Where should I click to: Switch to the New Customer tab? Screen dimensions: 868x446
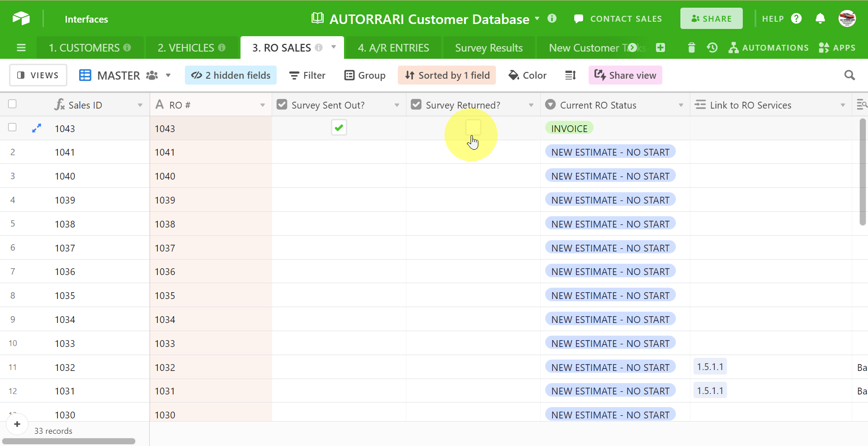click(x=588, y=47)
